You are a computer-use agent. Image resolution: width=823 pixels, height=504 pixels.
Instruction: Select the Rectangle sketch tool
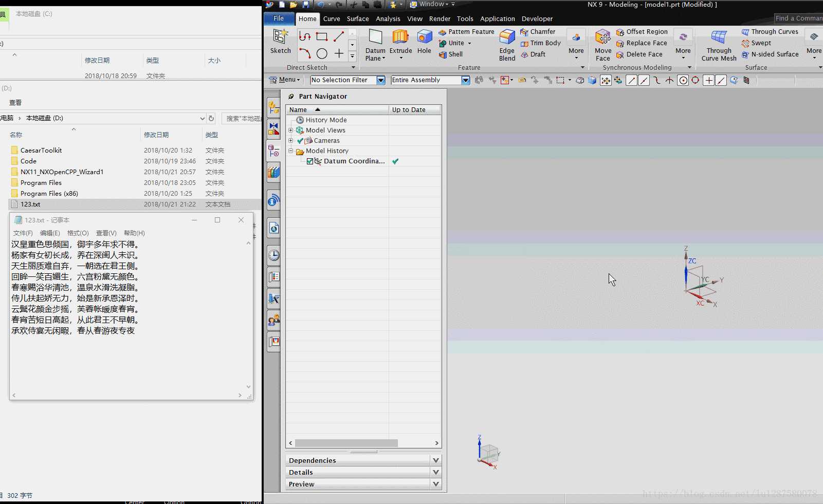(322, 36)
